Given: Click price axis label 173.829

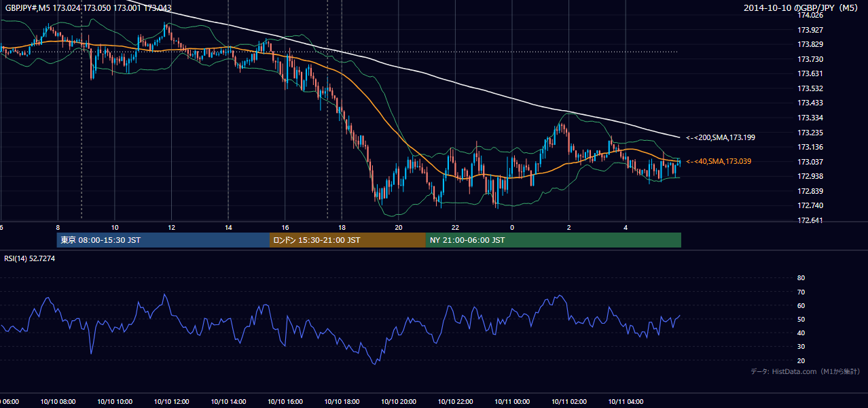Looking at the screenshot, I should [810, 44].
